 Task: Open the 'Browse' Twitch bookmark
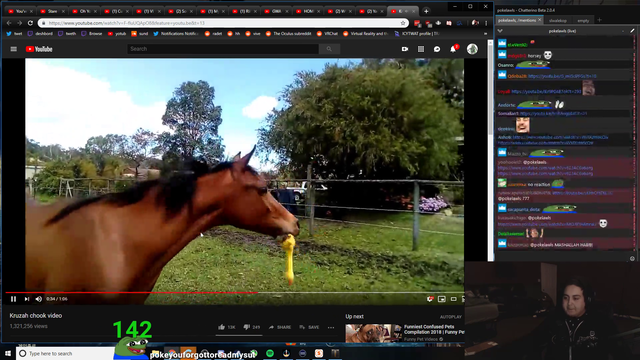click(92, 34)
